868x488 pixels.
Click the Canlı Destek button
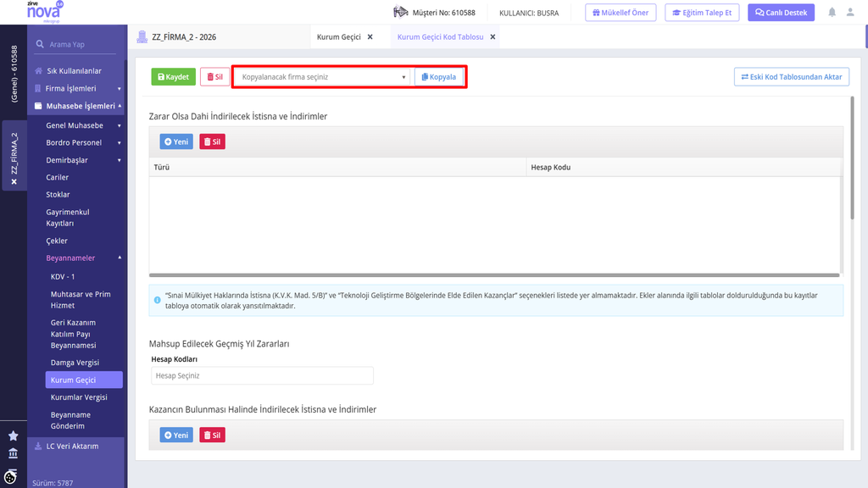(781, 12)
